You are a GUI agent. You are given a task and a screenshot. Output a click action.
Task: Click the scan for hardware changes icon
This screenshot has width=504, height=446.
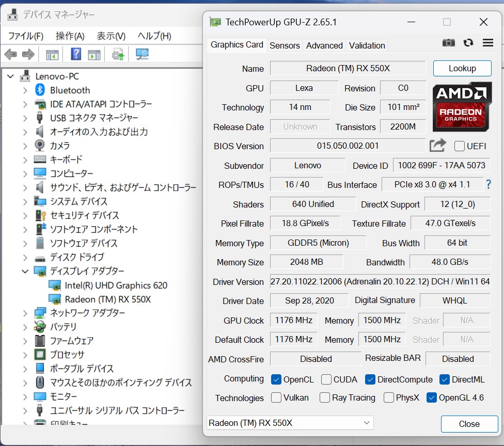click(142, 54)
